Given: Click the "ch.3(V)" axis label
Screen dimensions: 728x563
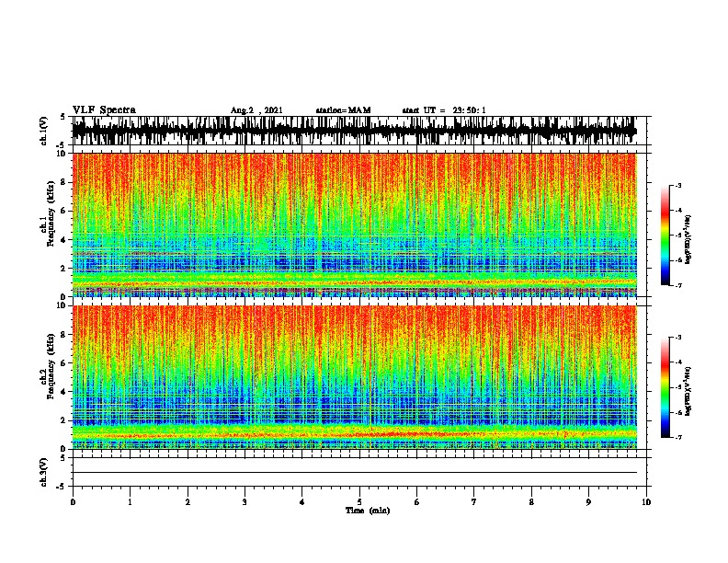Looking at the screenshot, I should coord(44,472).
